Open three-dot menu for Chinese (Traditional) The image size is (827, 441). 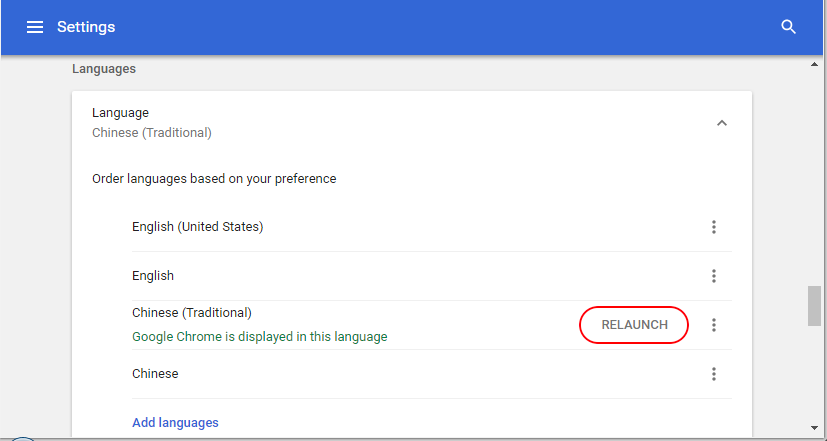(x=714, y=325)
